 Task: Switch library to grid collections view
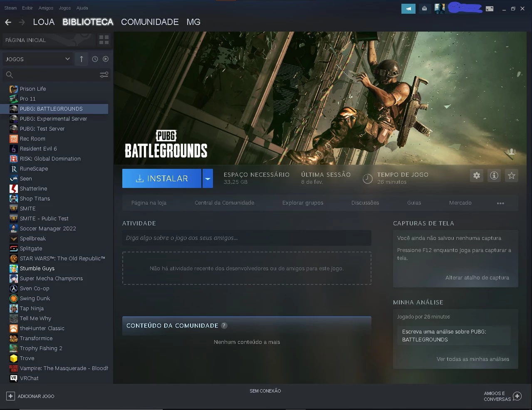coord(104,40)
